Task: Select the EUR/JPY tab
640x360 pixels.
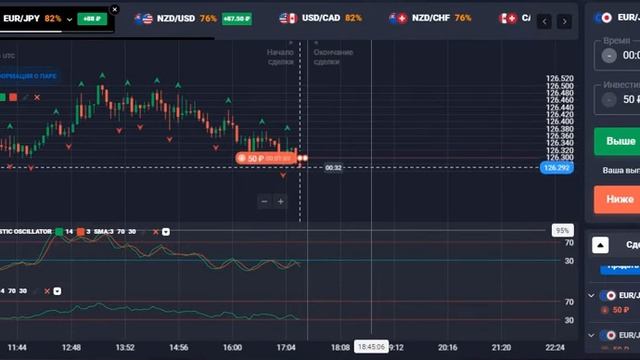Action: pyautogui.click(x=56, y=19)
